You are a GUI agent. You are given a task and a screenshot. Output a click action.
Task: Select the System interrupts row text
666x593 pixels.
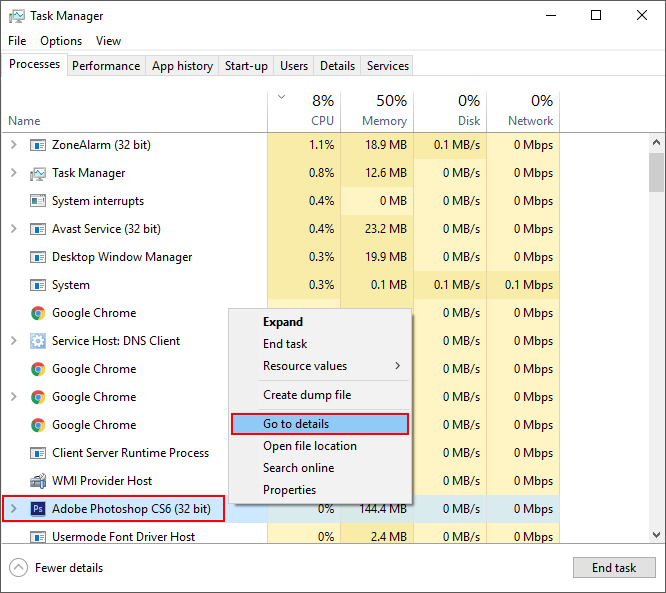(x=98, y=201)
